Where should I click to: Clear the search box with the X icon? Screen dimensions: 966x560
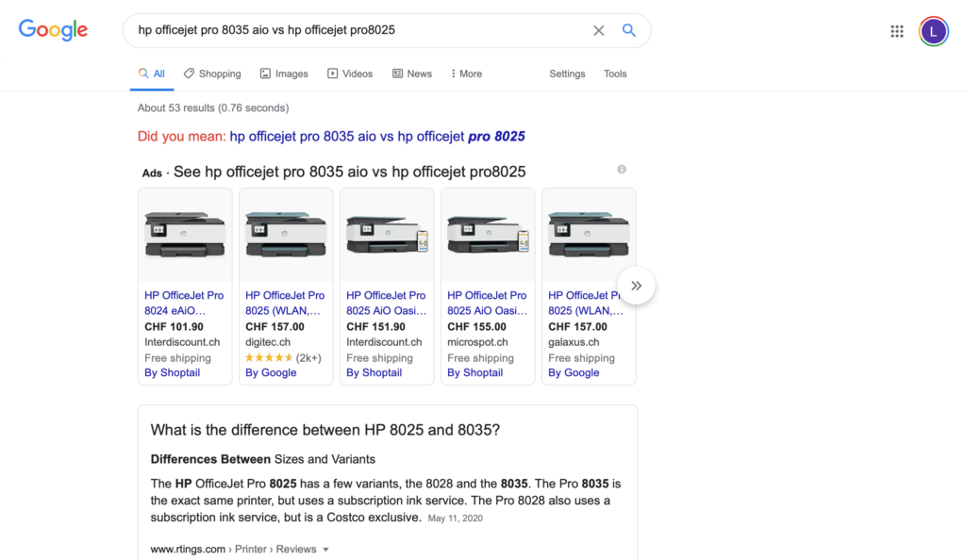tap(598, 30)
